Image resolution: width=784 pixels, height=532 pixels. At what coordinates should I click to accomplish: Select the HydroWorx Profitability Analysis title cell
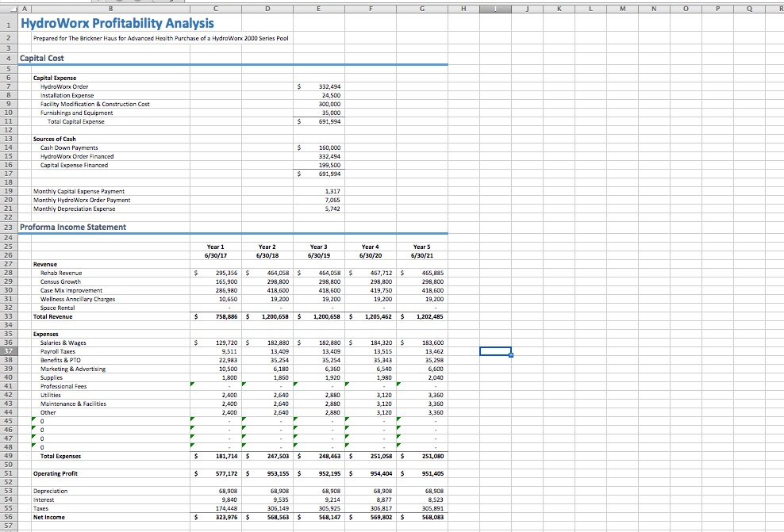click(x=117, y=23)
